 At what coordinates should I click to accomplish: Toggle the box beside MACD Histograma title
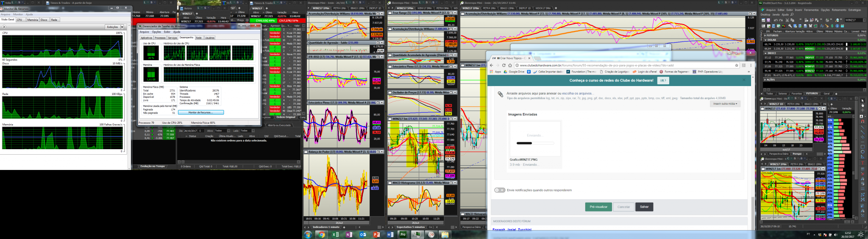click(x=390, y=183)
